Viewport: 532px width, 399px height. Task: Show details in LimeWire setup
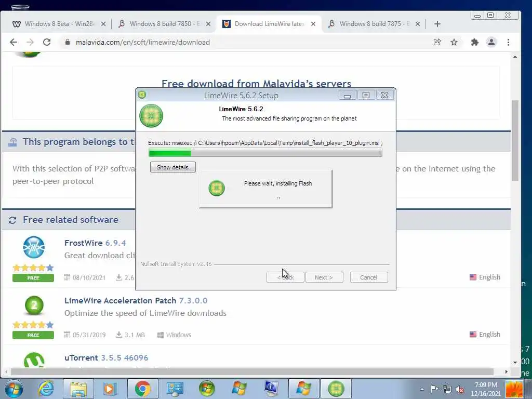pos(172,167)
